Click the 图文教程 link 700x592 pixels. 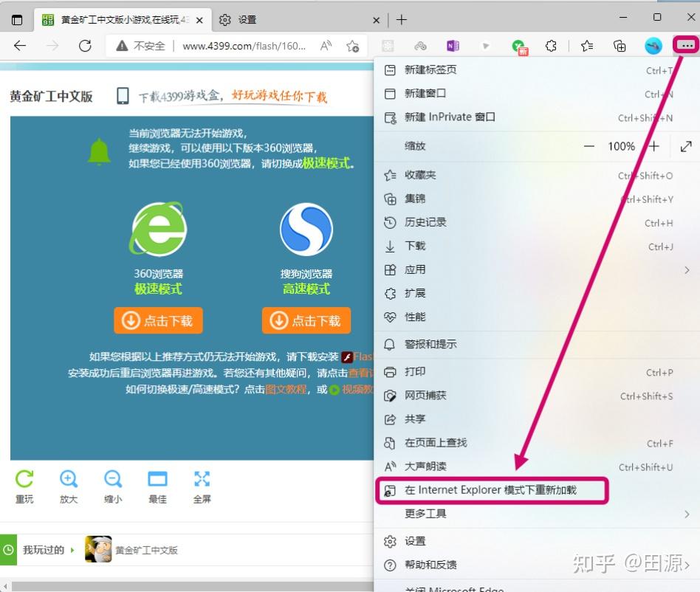pyautogui.click(x=286, y=390)
